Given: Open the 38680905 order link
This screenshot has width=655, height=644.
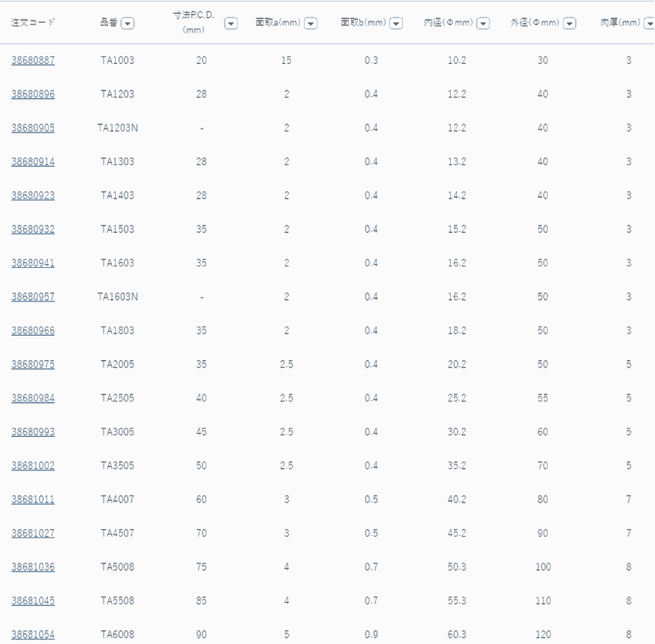Looking at the screenshot, I should click(x=33, y=128).
